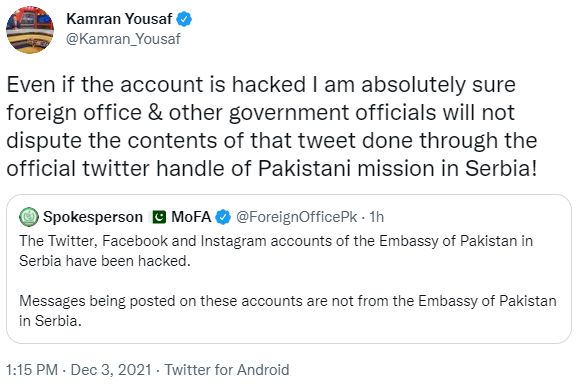Viewport: 578px width, 388px height.
Task: Click the blue verified badge beside Kamran Yousaf
Action: pos(184,19)
